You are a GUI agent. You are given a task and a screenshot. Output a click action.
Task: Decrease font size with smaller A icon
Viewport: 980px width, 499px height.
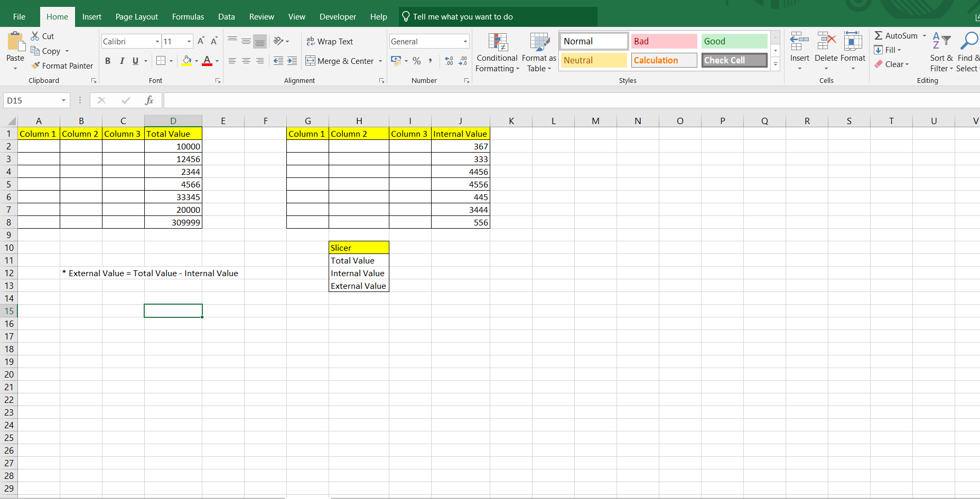(x=214, y=41)
